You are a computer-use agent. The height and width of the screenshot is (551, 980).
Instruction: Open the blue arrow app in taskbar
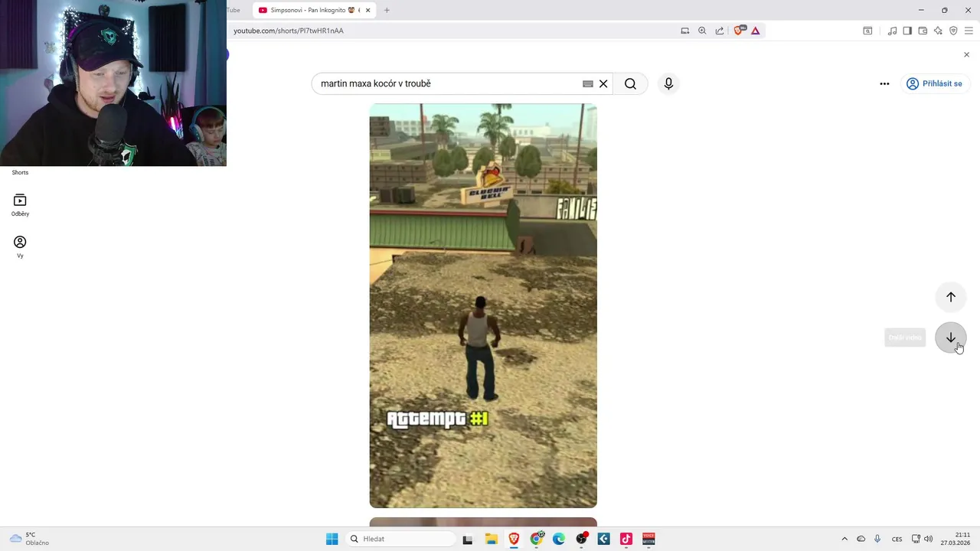point(603,539)
